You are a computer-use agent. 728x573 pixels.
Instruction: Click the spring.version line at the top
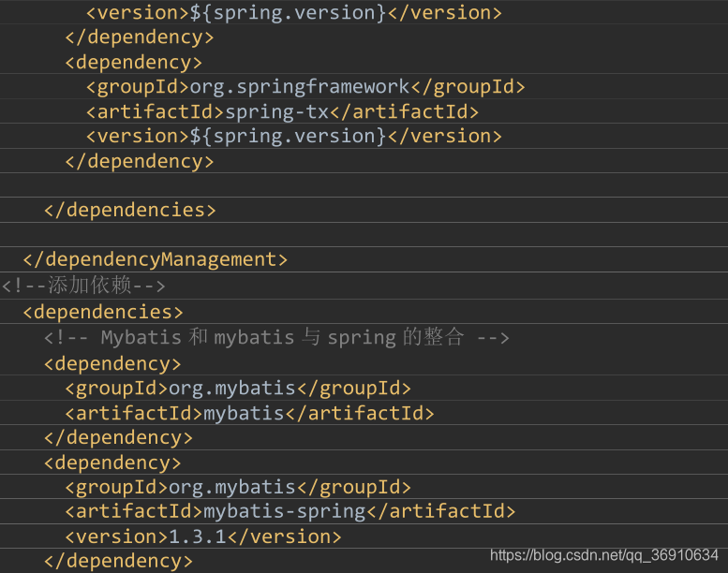click(294, 12)
